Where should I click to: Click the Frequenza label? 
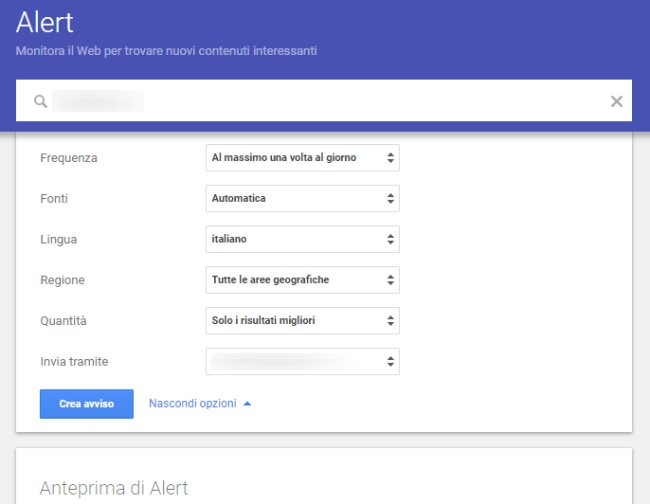click(x=68, y=158)
